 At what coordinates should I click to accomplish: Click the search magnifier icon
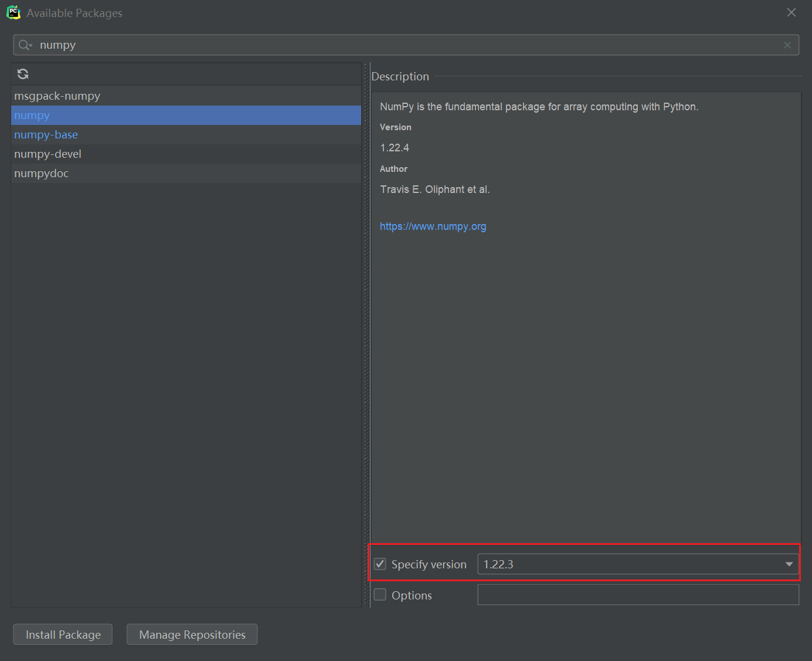[25, 45]
